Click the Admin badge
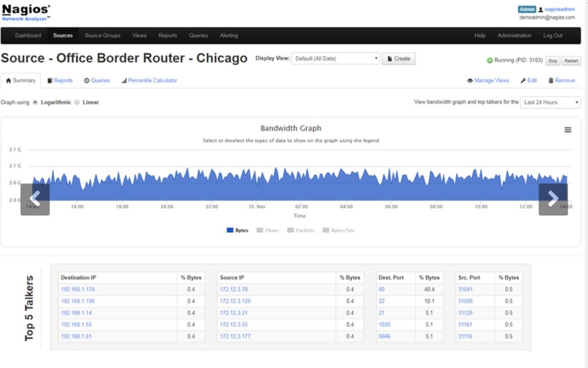The width and height of the screenshot is (588, 368). [x=527, y=9]
